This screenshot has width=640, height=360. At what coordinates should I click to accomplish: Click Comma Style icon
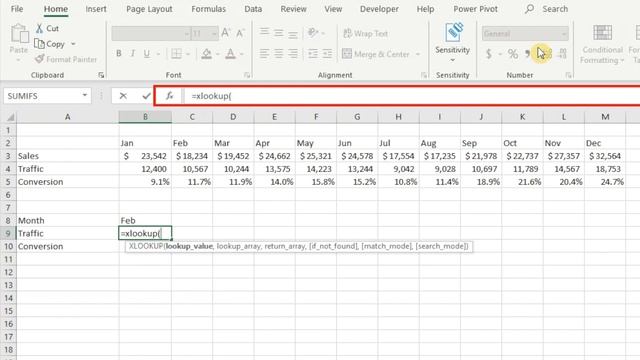[x=528, y=54]
